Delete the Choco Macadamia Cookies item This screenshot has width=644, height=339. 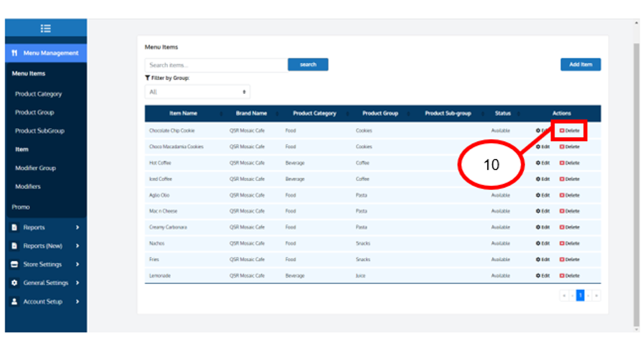tap(570, 147)
